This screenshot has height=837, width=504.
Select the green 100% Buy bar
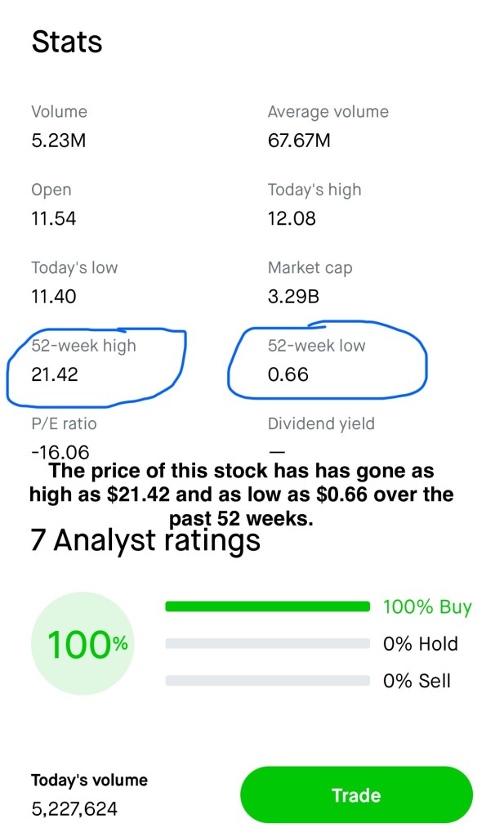267,606
